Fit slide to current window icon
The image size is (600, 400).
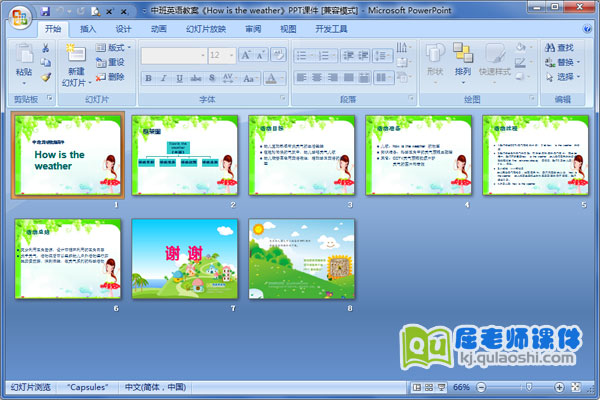pyautogui.click(x=576, y=387)
